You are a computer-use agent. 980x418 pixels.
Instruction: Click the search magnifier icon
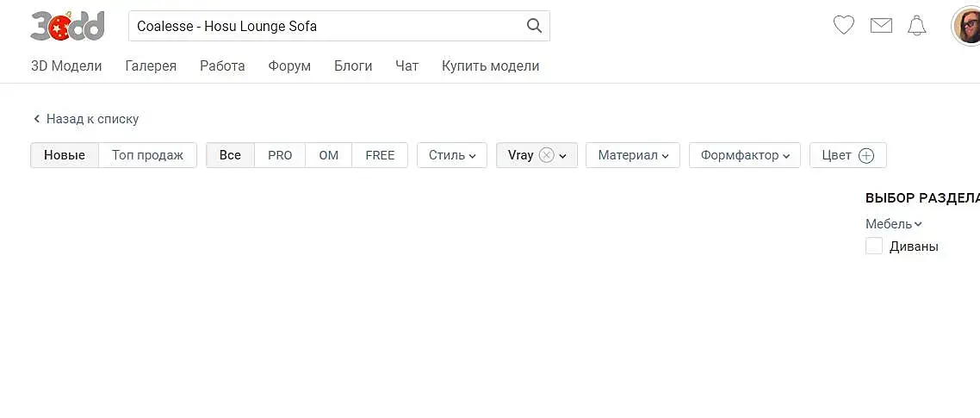[534, 26]
